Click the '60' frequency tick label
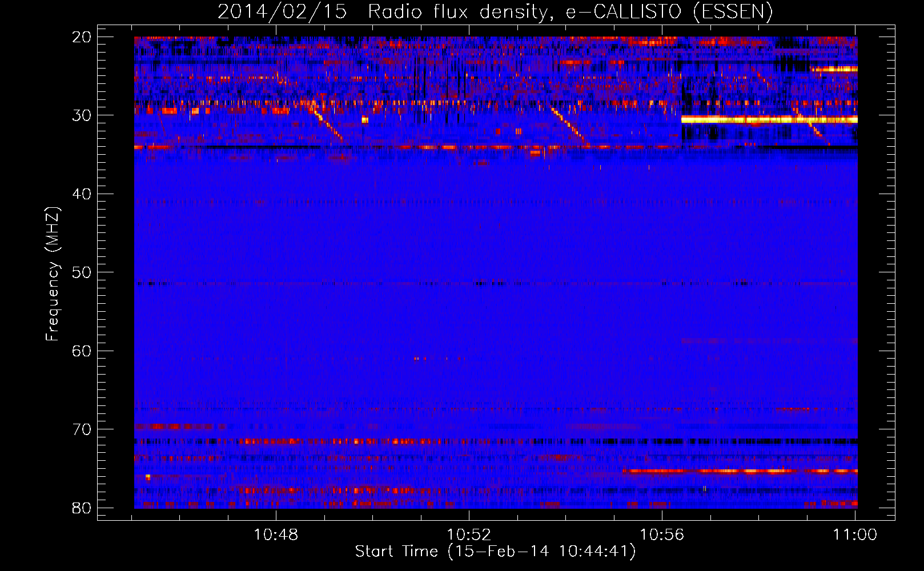 click(82, 351)
